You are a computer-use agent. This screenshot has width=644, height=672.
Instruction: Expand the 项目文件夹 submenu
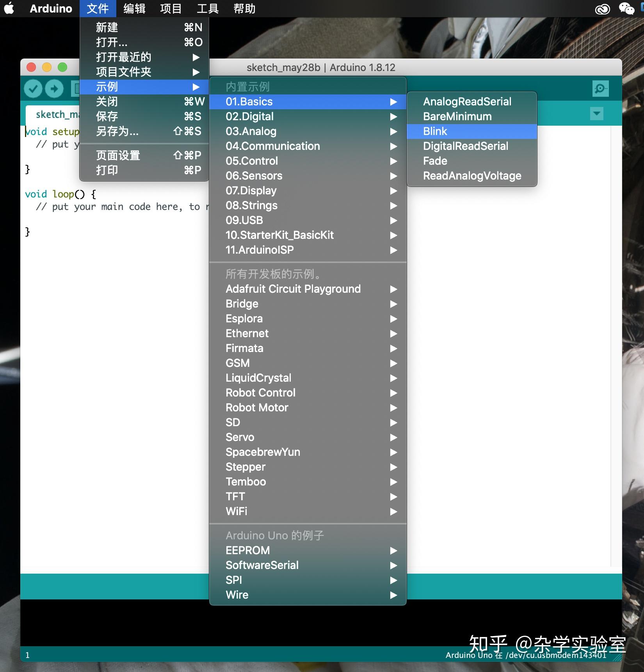click(x=144, y=72)
